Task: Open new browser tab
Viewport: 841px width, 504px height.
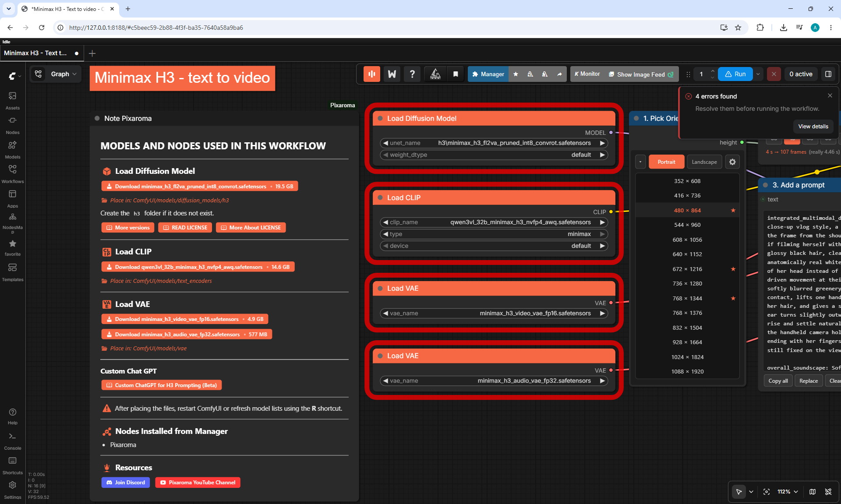Action: pos(128,9)
